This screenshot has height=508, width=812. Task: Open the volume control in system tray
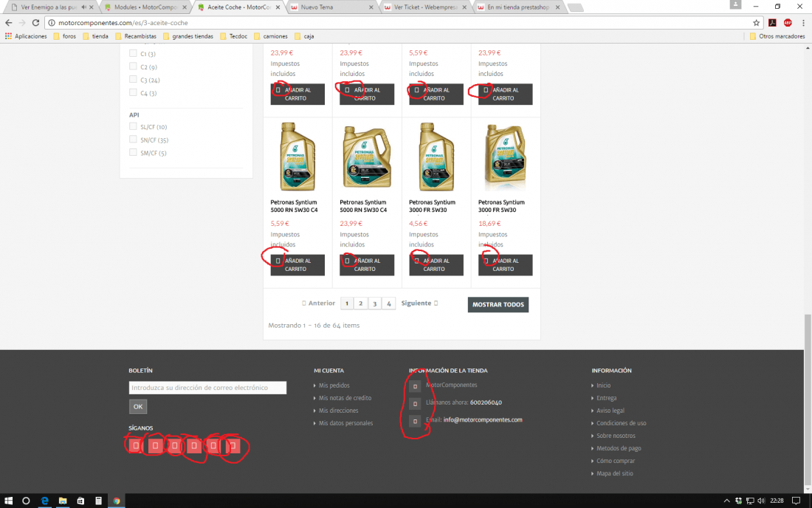[761, 501]
